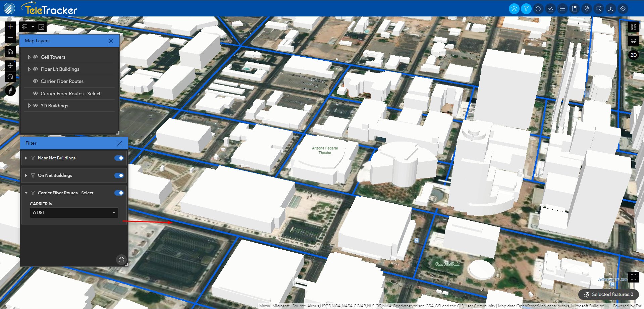Switch the map to 2D view
The image size is (644, 309).
633,55
